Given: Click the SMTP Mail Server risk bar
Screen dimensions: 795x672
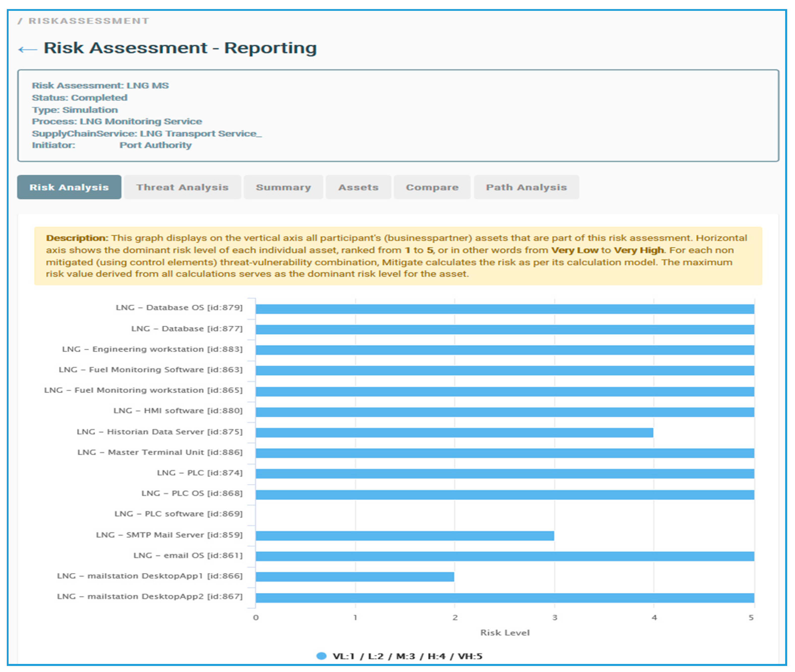Looking at the screenshot, I should [405, 536].
